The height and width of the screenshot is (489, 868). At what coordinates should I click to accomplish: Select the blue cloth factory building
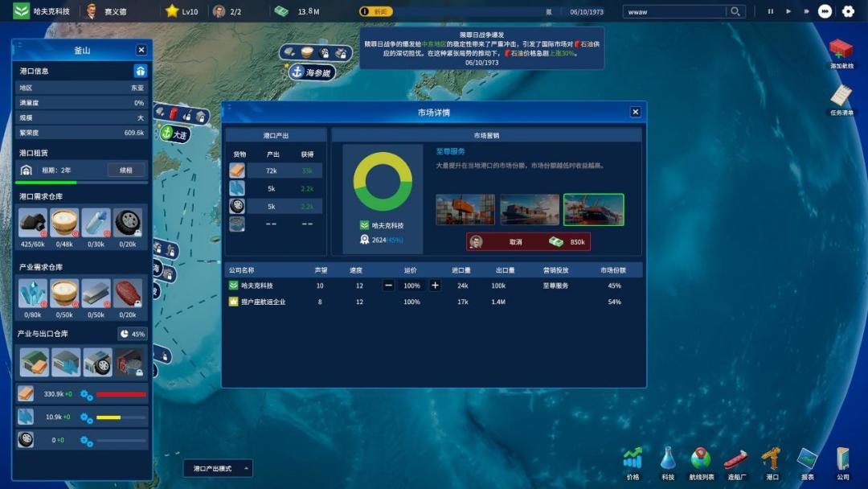pos(66,362)
